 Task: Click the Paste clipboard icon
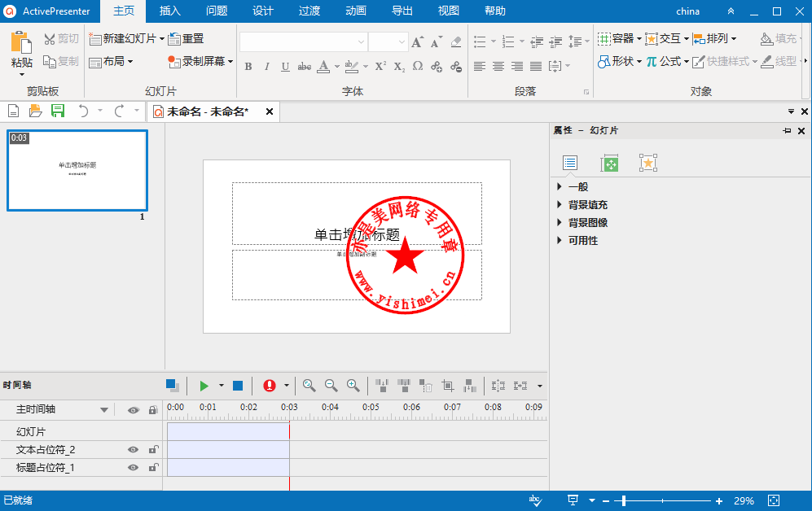21,43
